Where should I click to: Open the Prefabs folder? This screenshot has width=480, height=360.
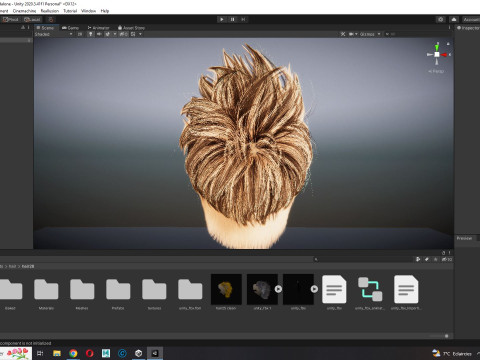pyautogui.click(x=118, y=290)
